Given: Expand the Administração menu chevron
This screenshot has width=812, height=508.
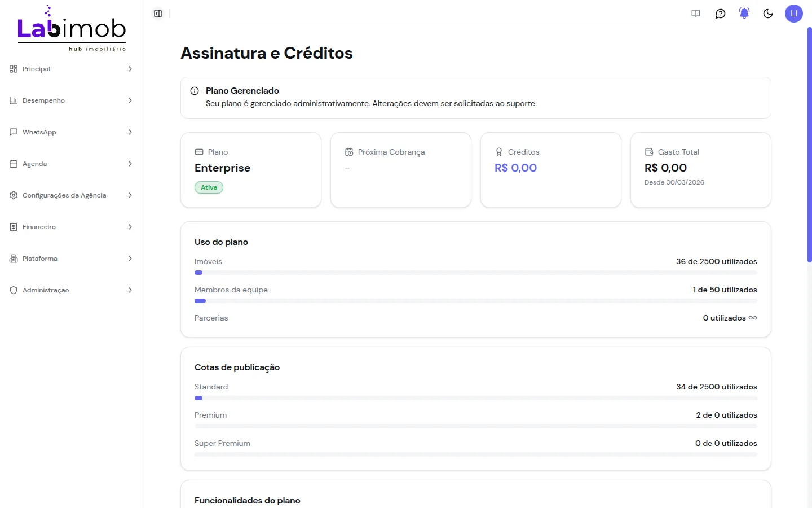Looking at the screenshot, I should (x=130, y=290).
